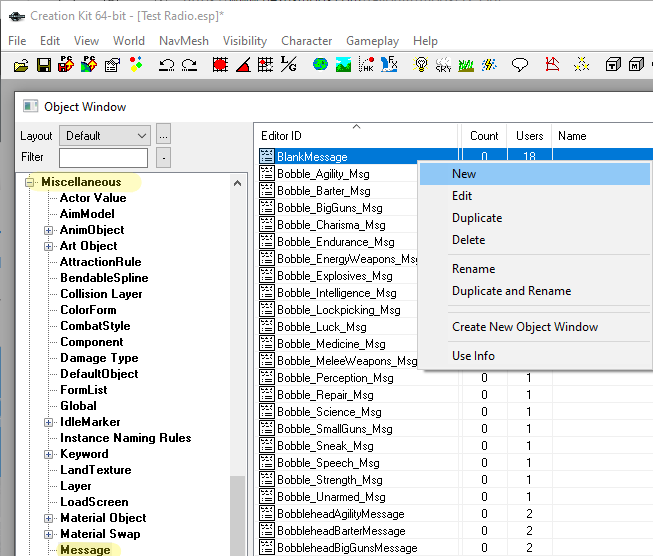Open the World menu
This screenshot has width=653, height=556.
(x=129, y=41)
